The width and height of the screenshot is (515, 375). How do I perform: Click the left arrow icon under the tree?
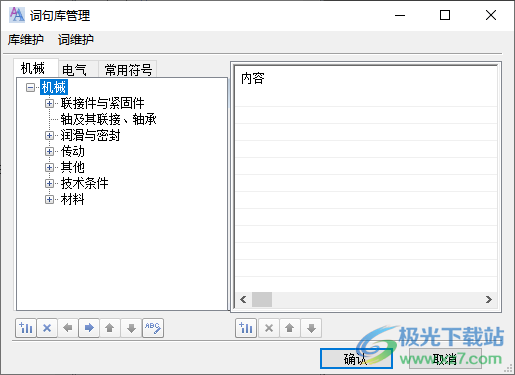coord(68,328)
